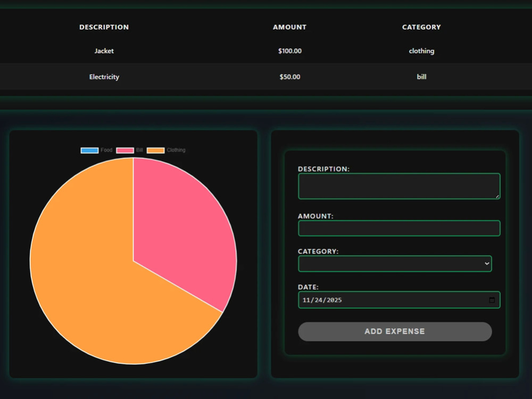Click the Description column header

104,27
